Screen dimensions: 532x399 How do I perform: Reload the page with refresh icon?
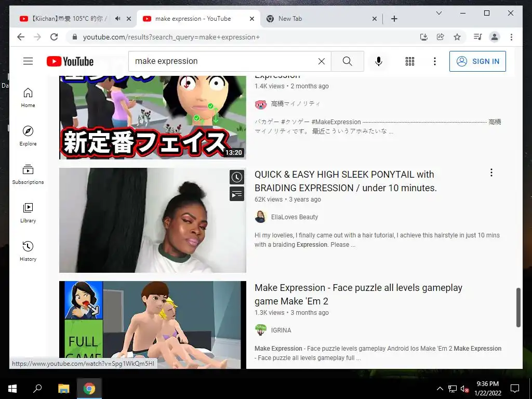point(54,37)
